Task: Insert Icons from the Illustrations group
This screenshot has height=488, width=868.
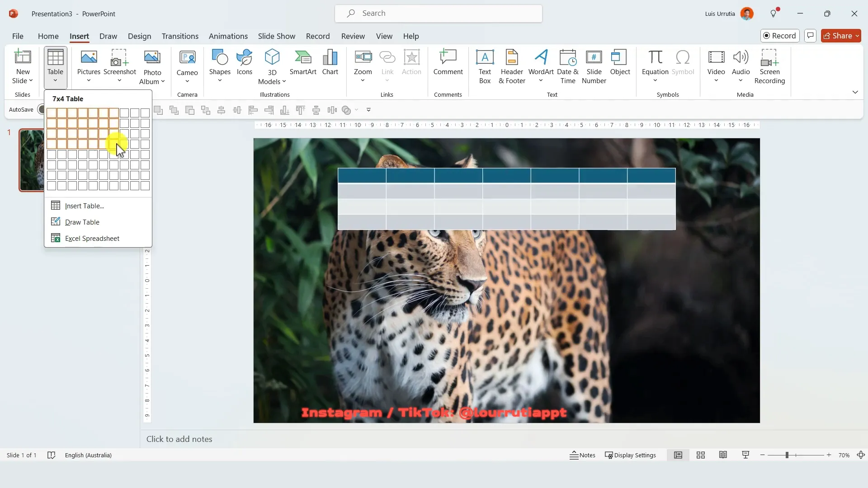Action: click(245, 57)
